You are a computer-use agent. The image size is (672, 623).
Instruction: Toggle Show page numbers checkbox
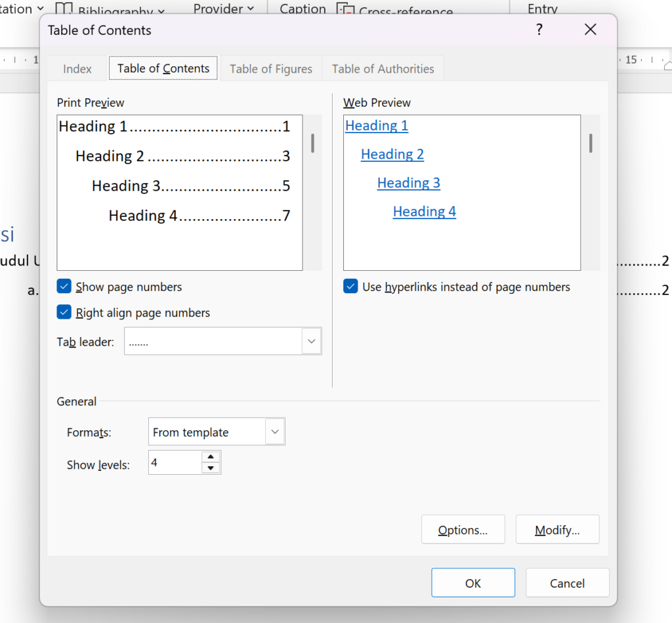pos(64,286)
